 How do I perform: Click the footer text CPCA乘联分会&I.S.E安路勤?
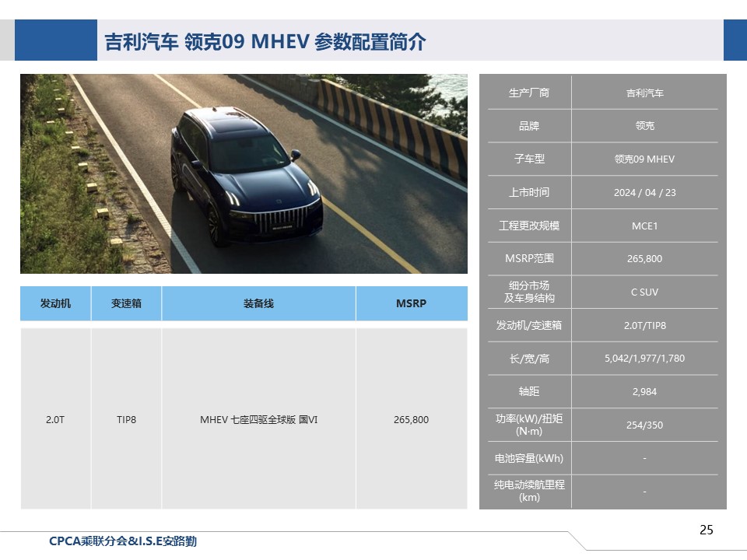[x=123, y=541]
